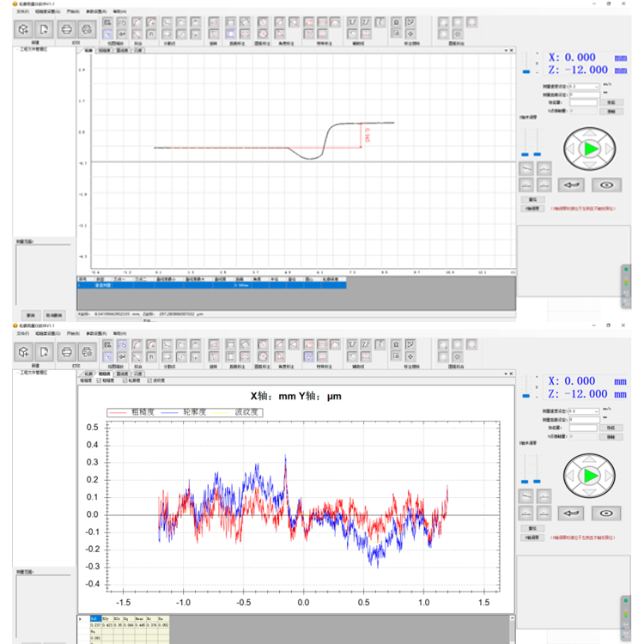Click the new file icon in lower window toolbar
The image size is (644, 644).
pos(44,352)
